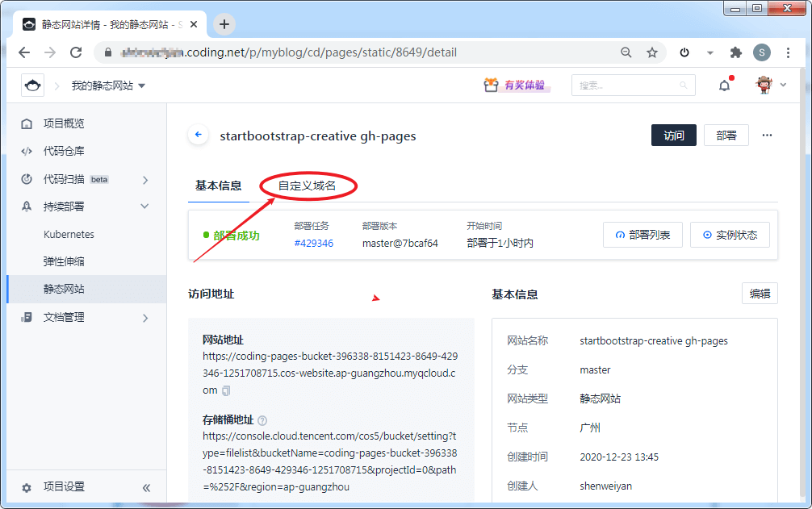Select 静态网站 in the sidebar

pos(64,289)
